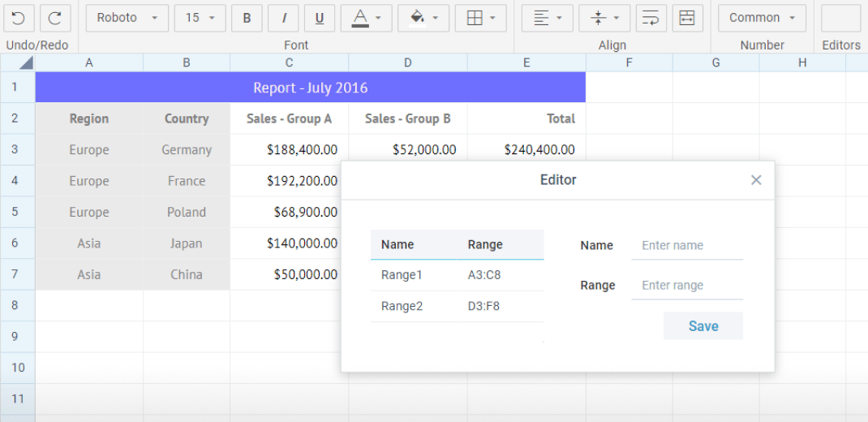Open the font size 15 dropdown

(200, 19)
